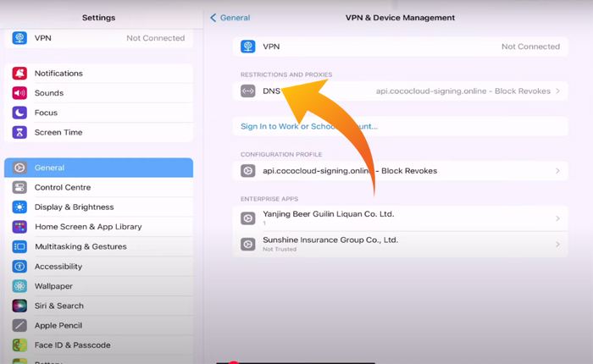Screen dimensions: 593x364
Task: Tap the Wallpaper icon in sidebar
Action: tap(19, 286)
